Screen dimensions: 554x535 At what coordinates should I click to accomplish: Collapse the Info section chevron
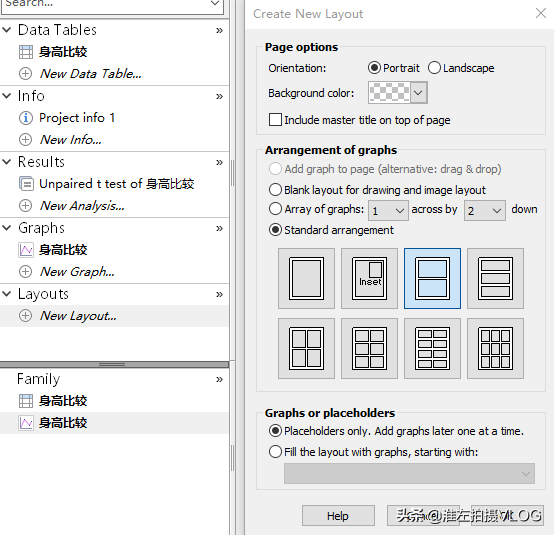(7, 96)
